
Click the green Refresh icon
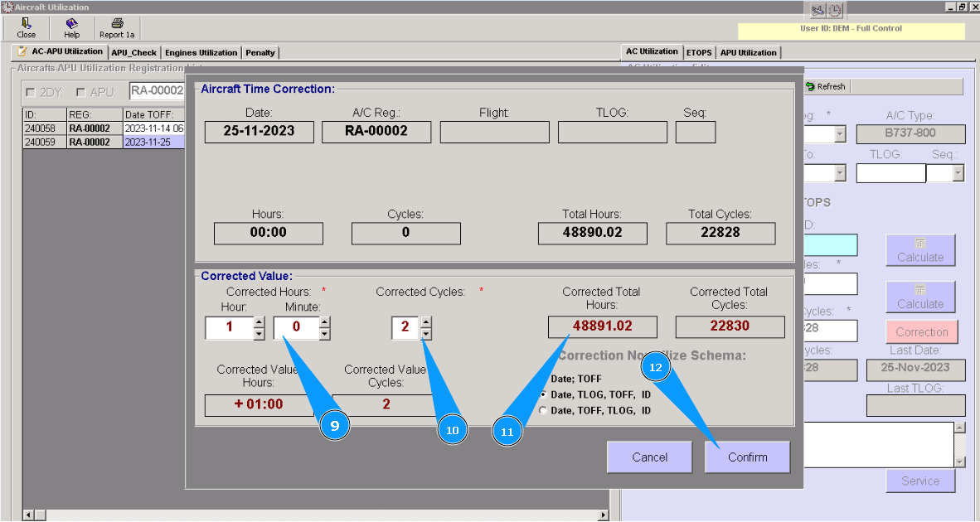810,87
